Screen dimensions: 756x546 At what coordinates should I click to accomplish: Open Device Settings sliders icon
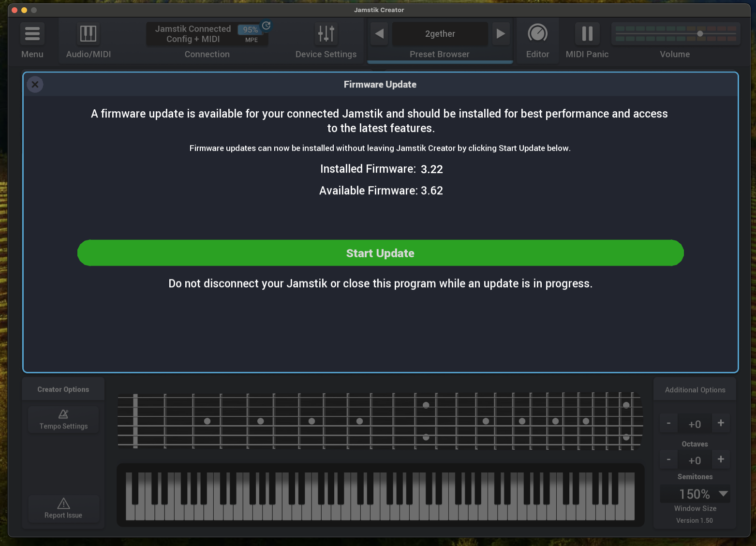click(x=326, y=34)
